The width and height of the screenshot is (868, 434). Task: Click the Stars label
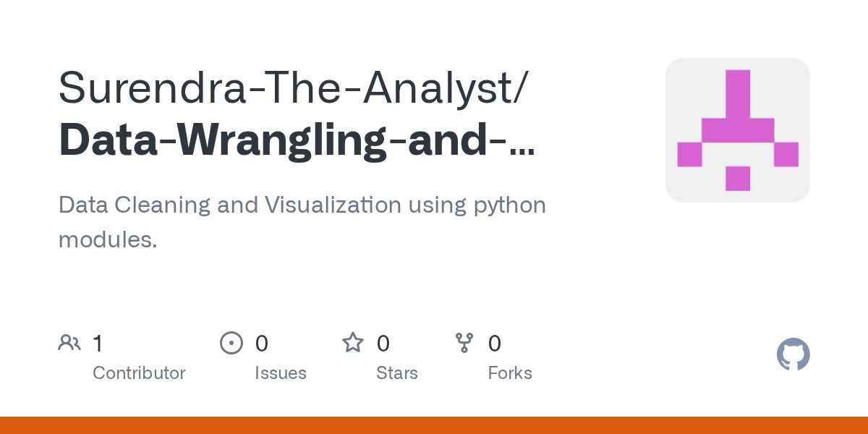[397, 373]
